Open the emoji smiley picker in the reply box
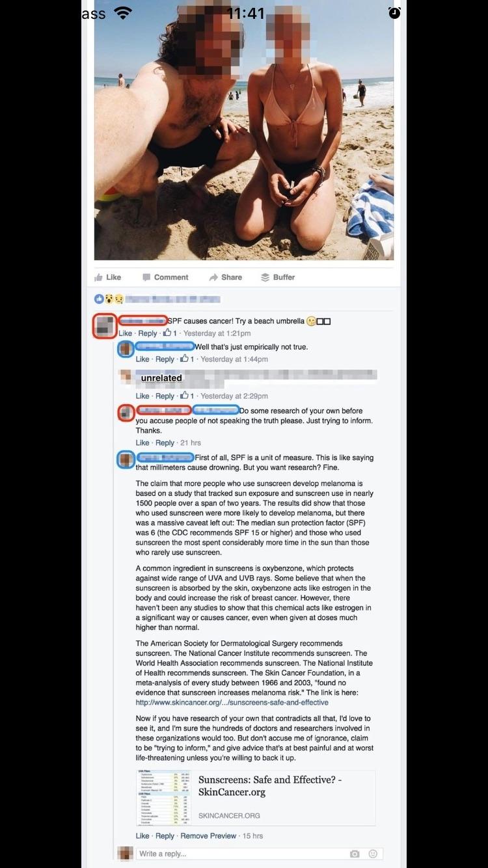Viewport: 488px width, 868px height. click(x=373, y=854)
